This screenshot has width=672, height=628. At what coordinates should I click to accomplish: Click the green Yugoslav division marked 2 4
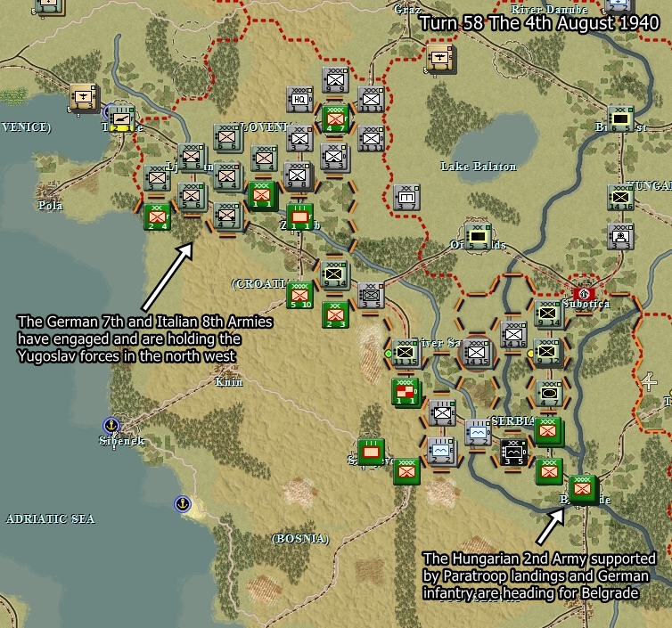click(x=157, y=216)
